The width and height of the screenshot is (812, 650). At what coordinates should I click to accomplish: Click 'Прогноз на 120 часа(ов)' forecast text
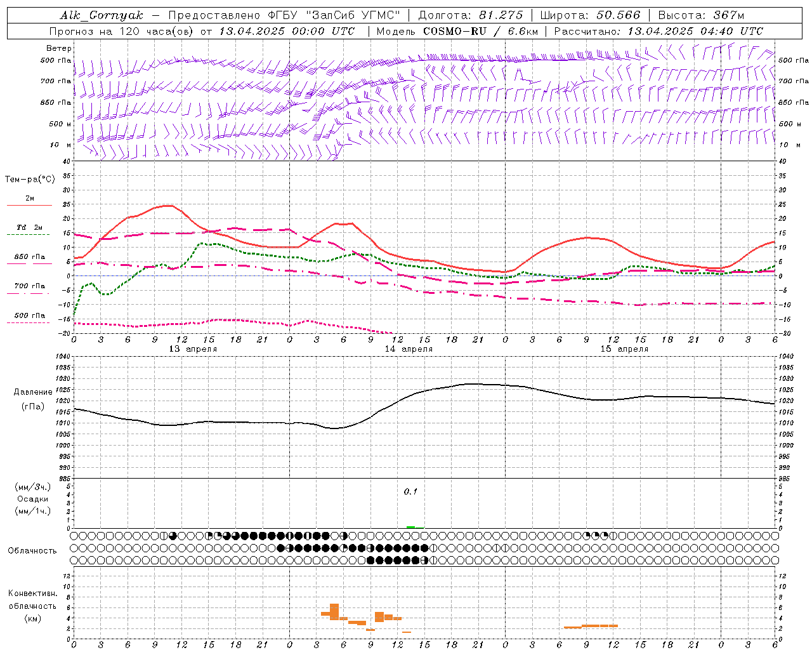122,31
